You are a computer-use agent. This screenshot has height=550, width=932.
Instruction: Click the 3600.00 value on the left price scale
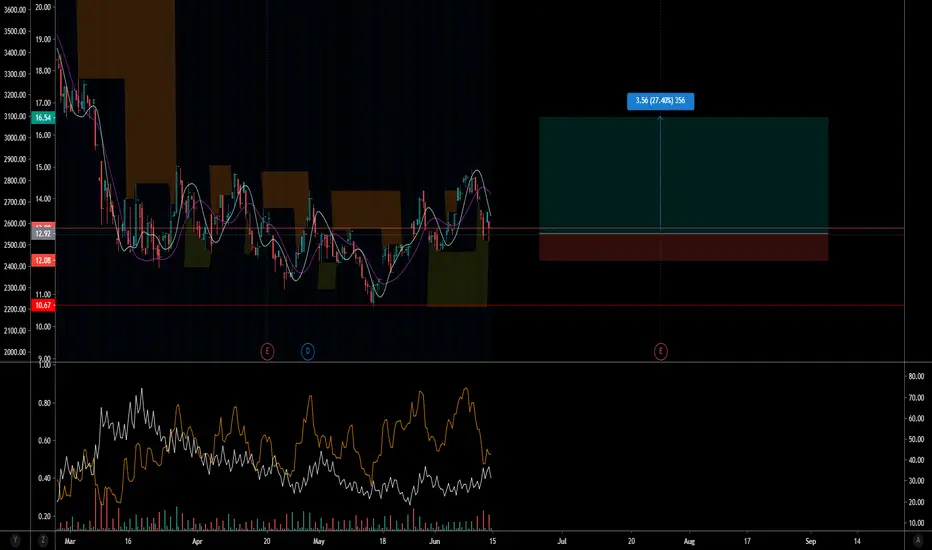pos(15,10)
